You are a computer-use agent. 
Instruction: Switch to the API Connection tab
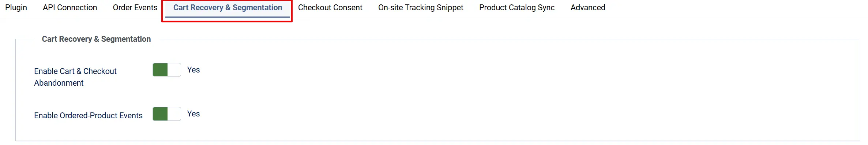pyautogui.click(x=70, y=8)
